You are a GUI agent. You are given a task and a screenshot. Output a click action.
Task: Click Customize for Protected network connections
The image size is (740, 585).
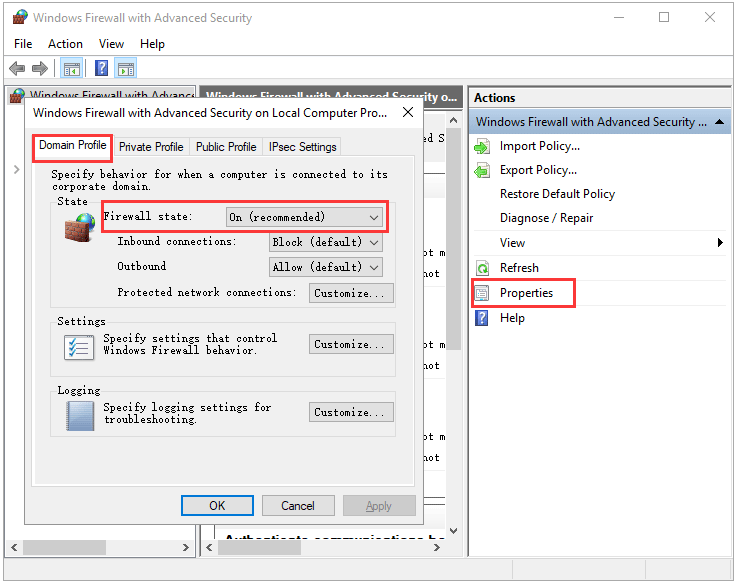[351, 293]
